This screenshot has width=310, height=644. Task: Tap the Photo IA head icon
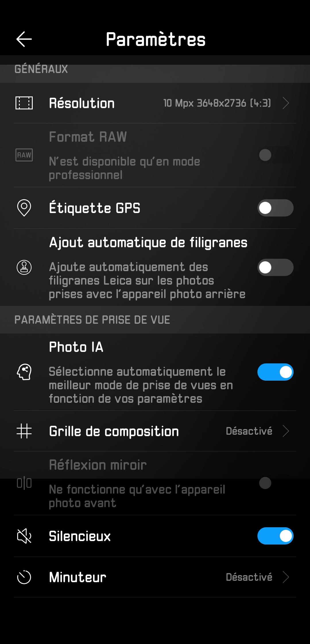click(24, 372)
